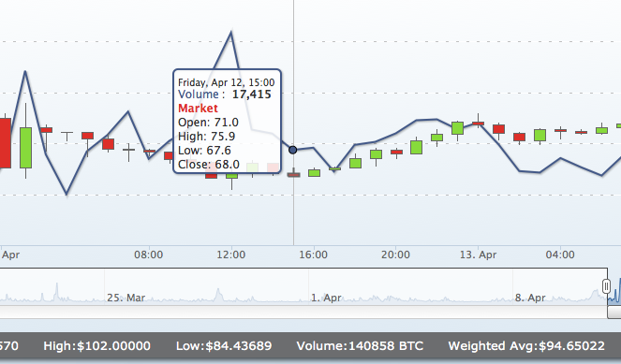Click the Volume 17,415 tooltip value
The height and width of the screenshot is (364, 621).
(252, 95)
